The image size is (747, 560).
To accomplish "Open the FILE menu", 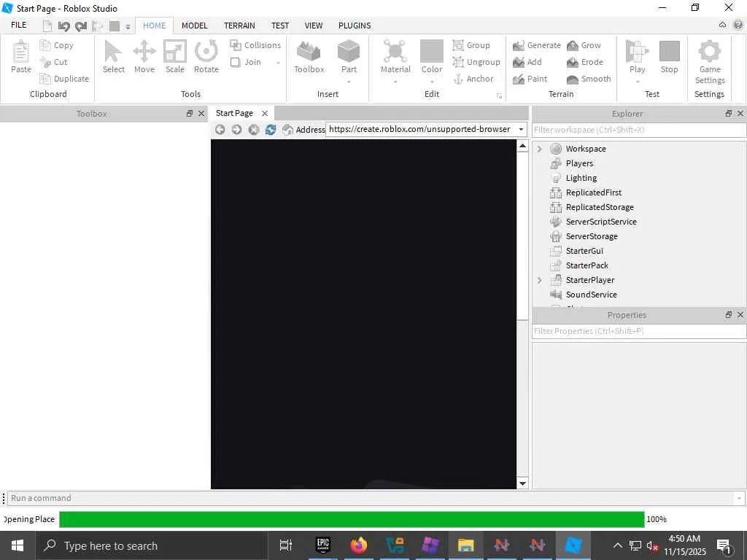I will click(18, 26).
